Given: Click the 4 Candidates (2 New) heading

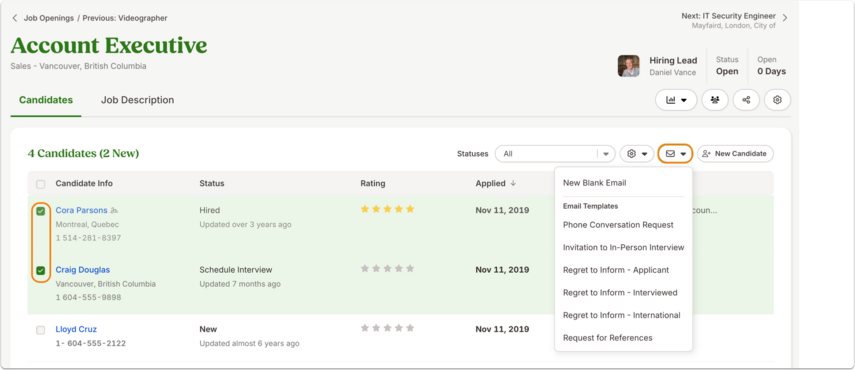Looking at the screenshot, I should pos(83,154).
